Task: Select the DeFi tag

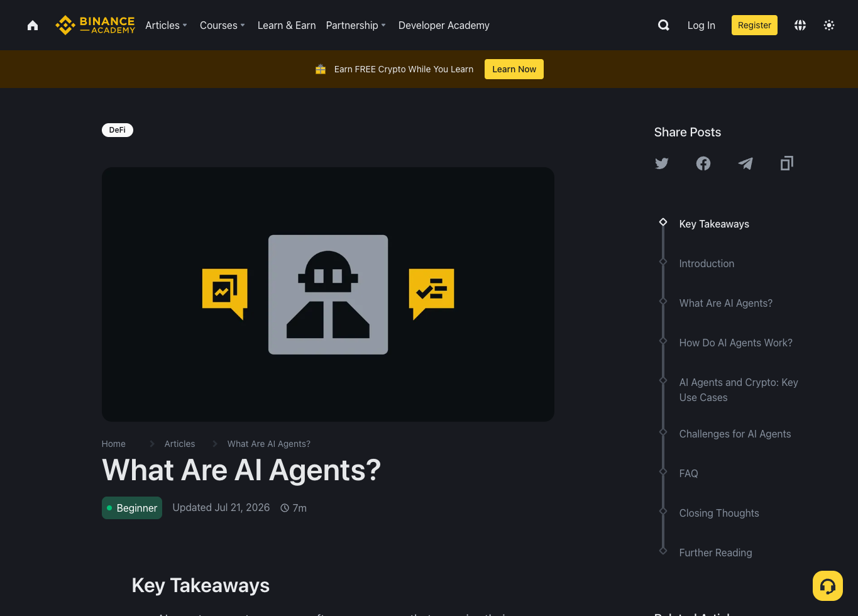Action: 118,130
